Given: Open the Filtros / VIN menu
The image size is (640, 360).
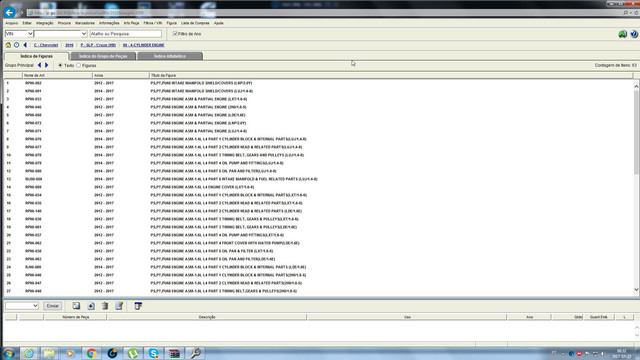Looking at the screenshot, I should click(153, 23).
